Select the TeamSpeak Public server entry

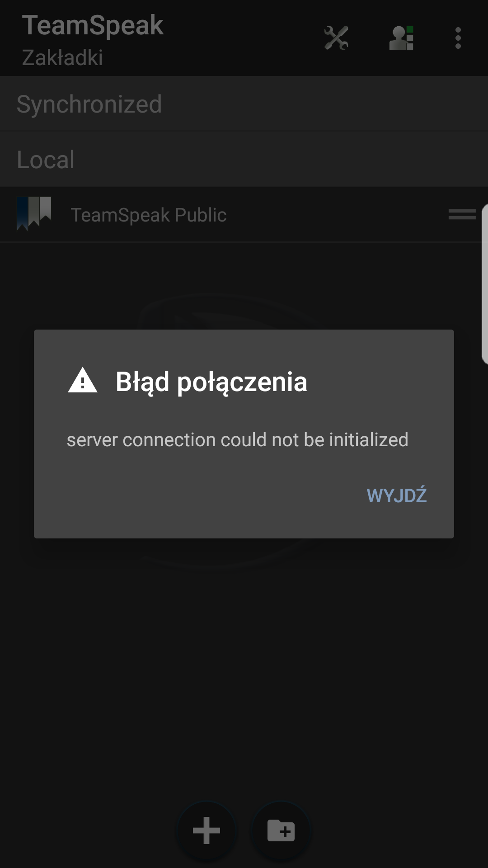(x=244, y=214)
